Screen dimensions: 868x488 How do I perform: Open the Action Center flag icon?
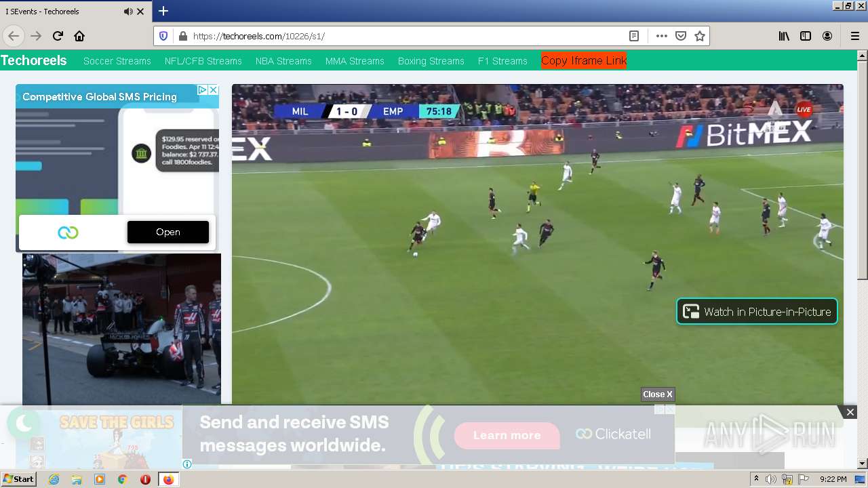(x=804, y=479)
